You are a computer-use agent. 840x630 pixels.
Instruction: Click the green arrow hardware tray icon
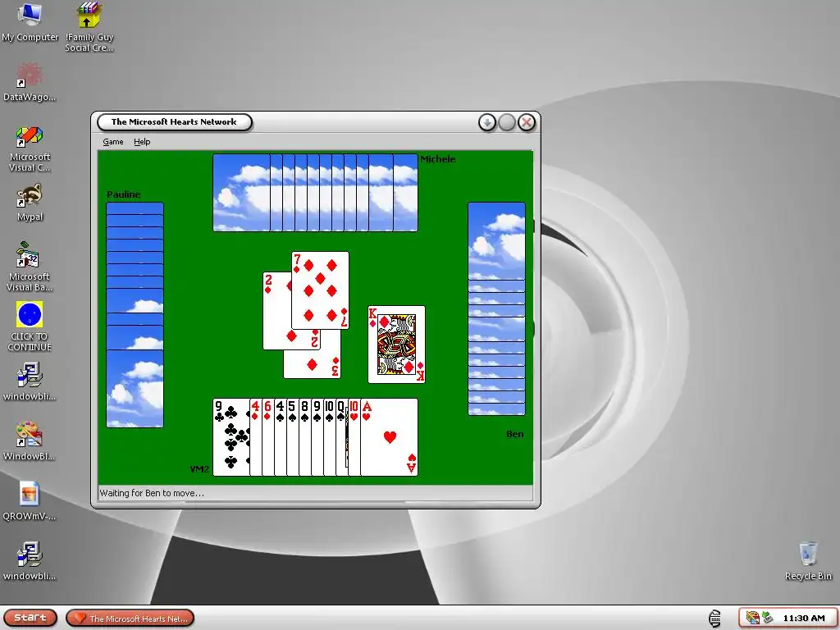pos(768,619)
